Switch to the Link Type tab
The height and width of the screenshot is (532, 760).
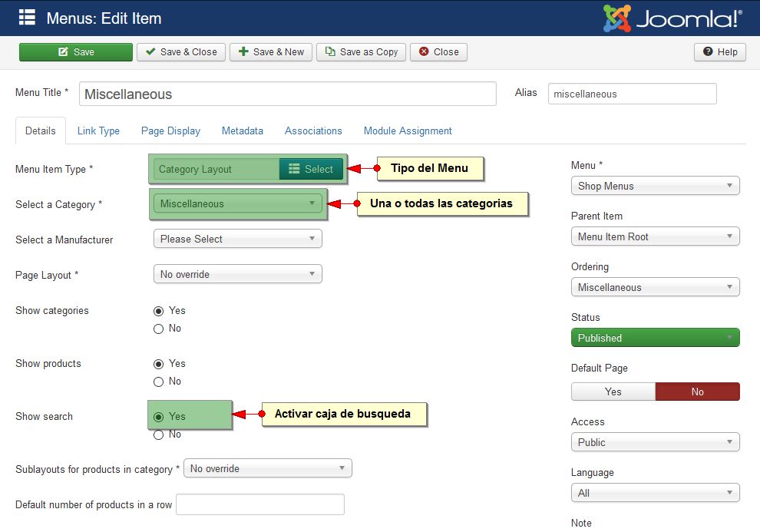tap(98, 131)
